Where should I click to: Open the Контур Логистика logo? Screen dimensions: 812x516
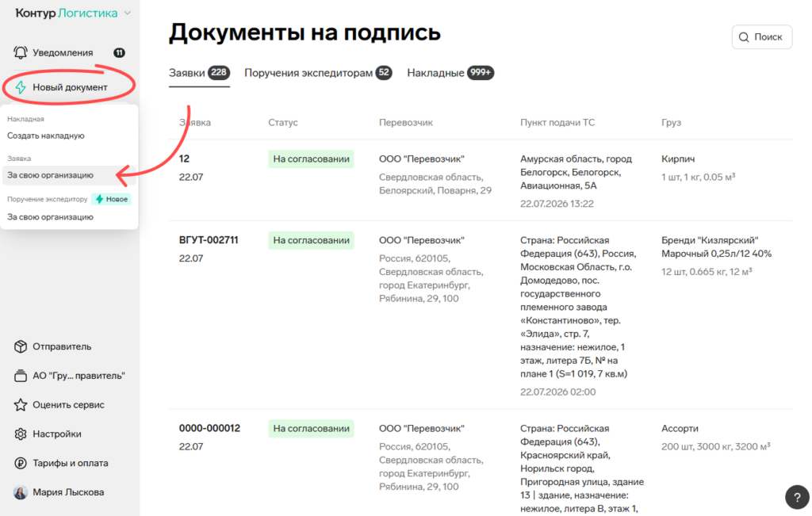click(x=67, y=13)
